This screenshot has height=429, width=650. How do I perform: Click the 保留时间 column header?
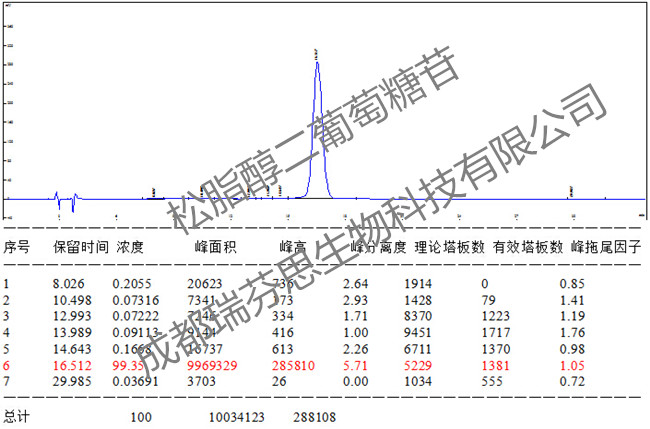81,247
